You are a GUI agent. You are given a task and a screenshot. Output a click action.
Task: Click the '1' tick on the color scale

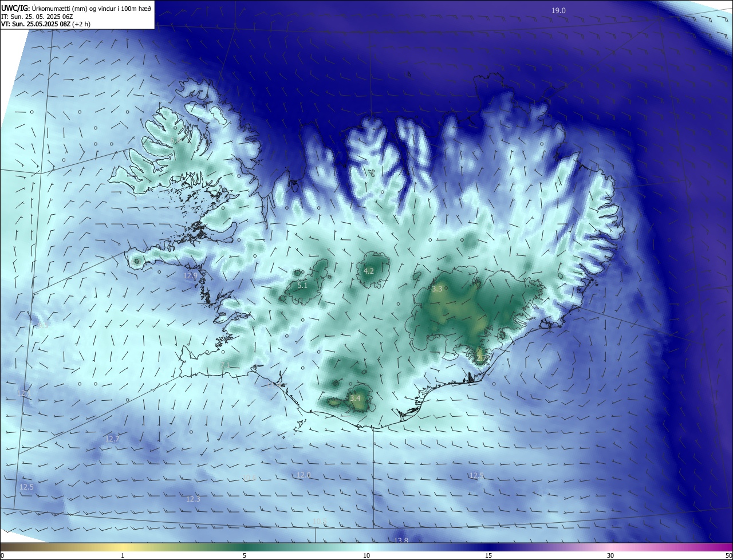click(x=123, y=555)
